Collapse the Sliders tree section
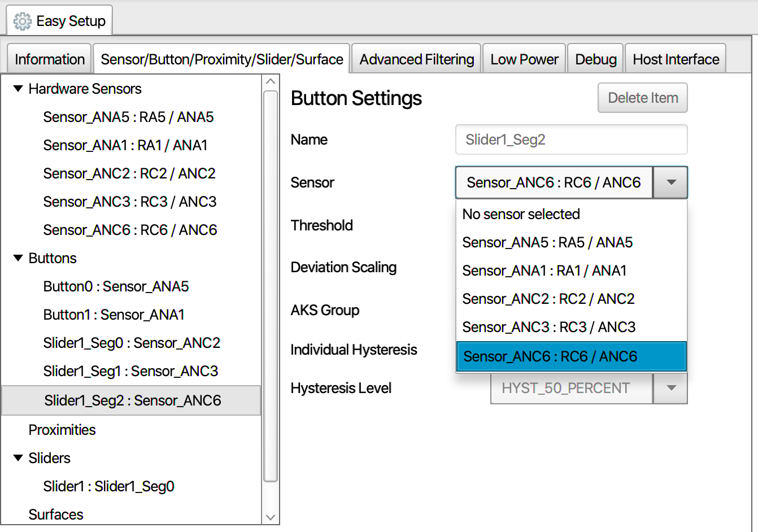Viewport: 758px width, 532px height. click(x=18, y=458)
